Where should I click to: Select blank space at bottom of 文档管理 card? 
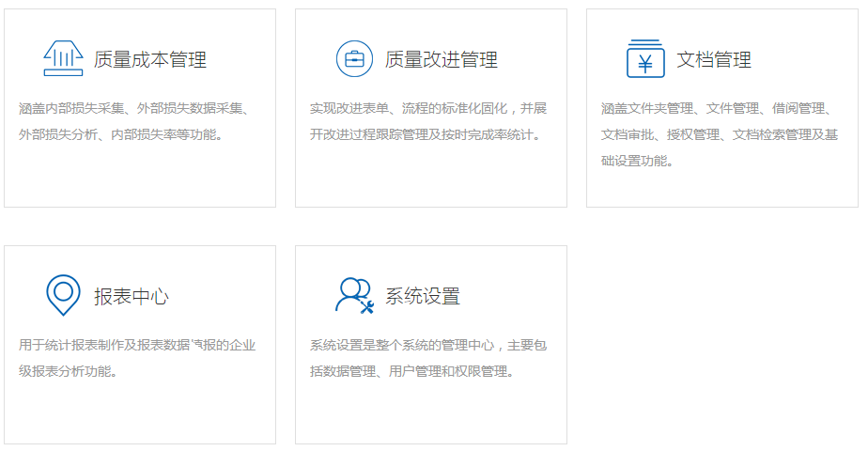click(x=722, y=190)
